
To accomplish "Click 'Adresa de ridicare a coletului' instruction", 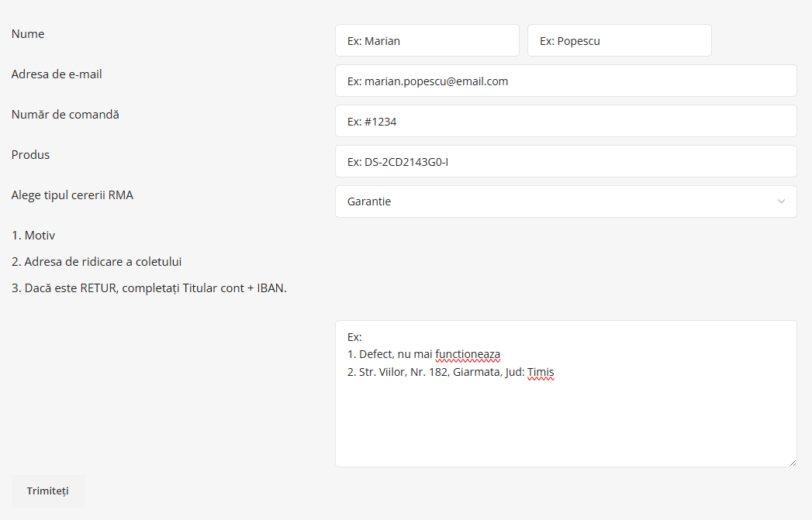I will point(97,262).
